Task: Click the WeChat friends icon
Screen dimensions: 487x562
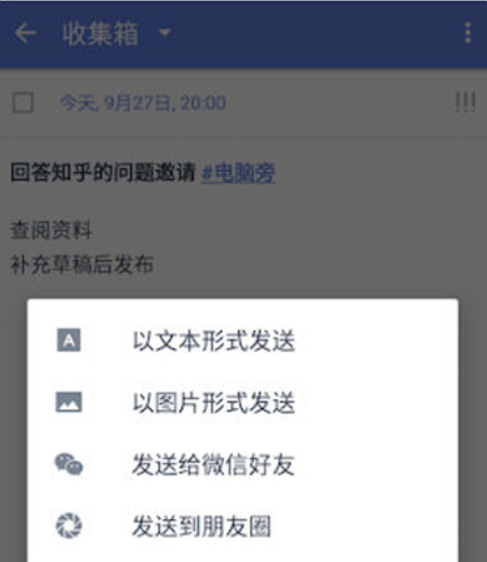Action: tap(69, 464)
